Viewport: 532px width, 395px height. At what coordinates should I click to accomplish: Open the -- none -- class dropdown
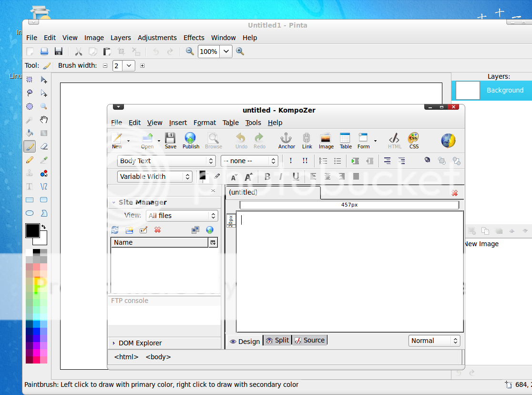[249, 161]
